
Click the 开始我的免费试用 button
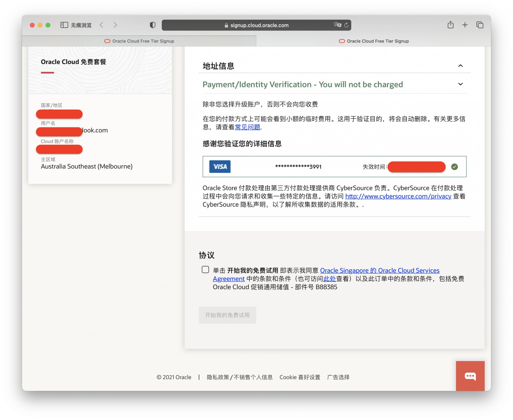(x=227, y=315)
